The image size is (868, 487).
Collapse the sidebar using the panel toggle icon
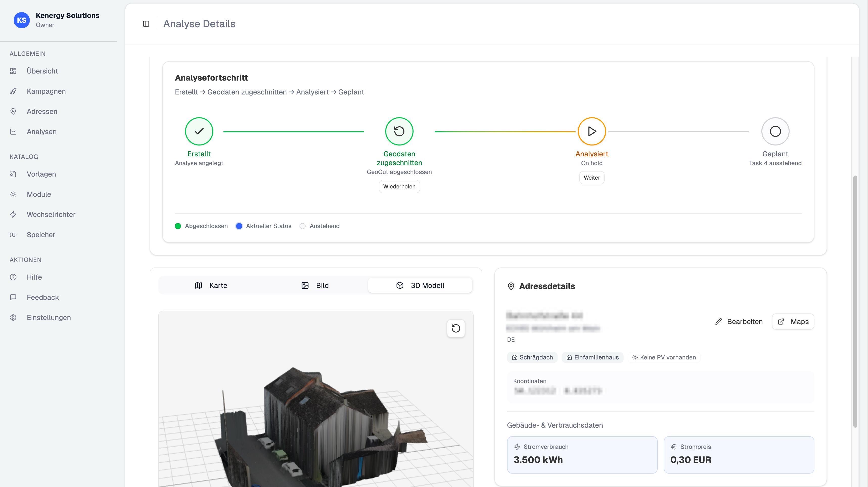click(146, 23)
